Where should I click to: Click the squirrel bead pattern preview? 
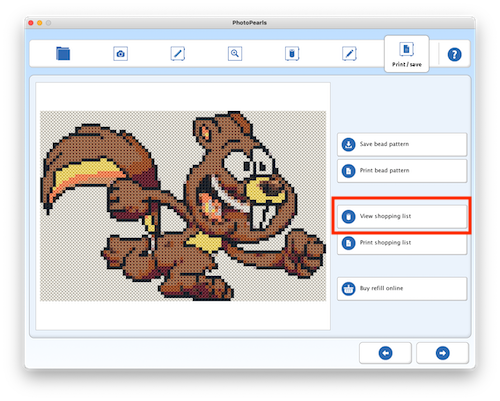coord(183,206)
